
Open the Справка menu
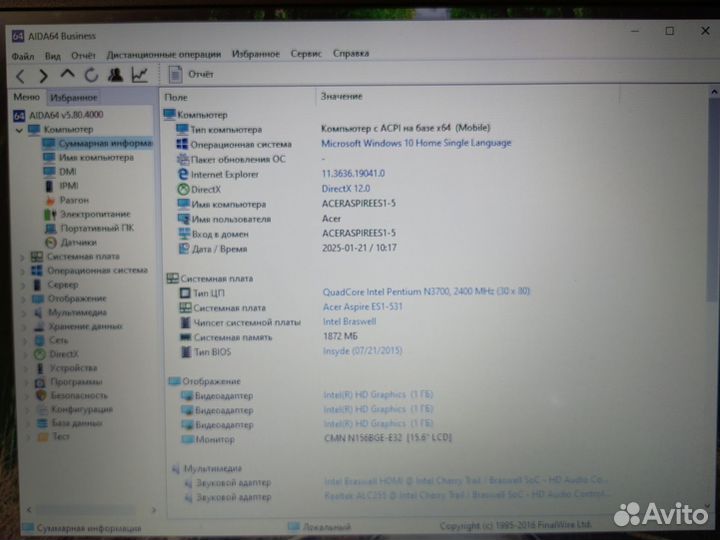351,53
